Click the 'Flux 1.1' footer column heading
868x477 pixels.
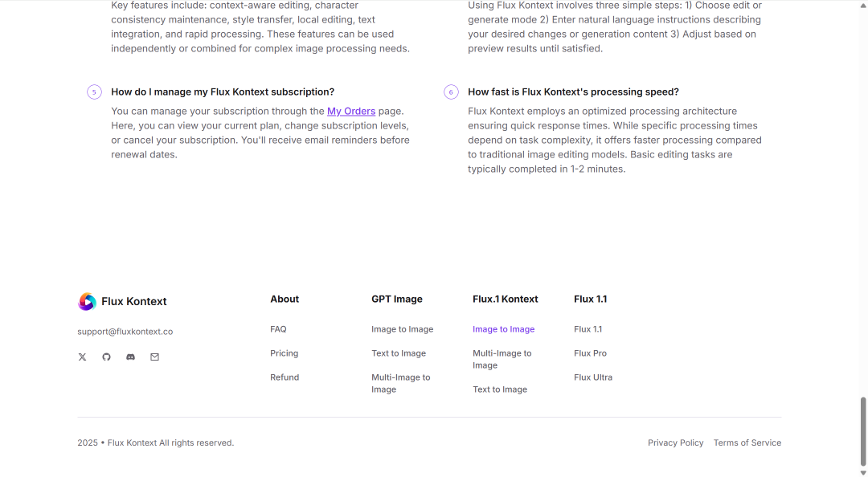590,299
